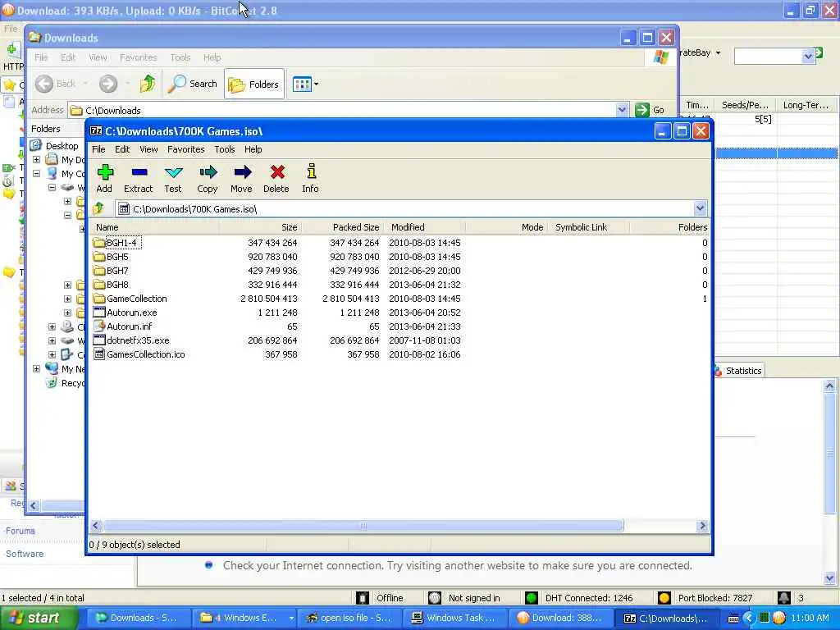Click the DHT Connected green status icon

[x=532, y=598]
